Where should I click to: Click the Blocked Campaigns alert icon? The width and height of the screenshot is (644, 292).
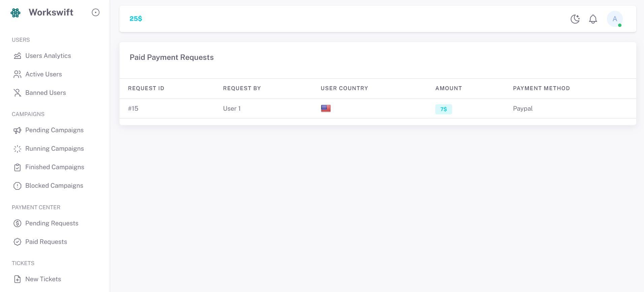[17, 186]
